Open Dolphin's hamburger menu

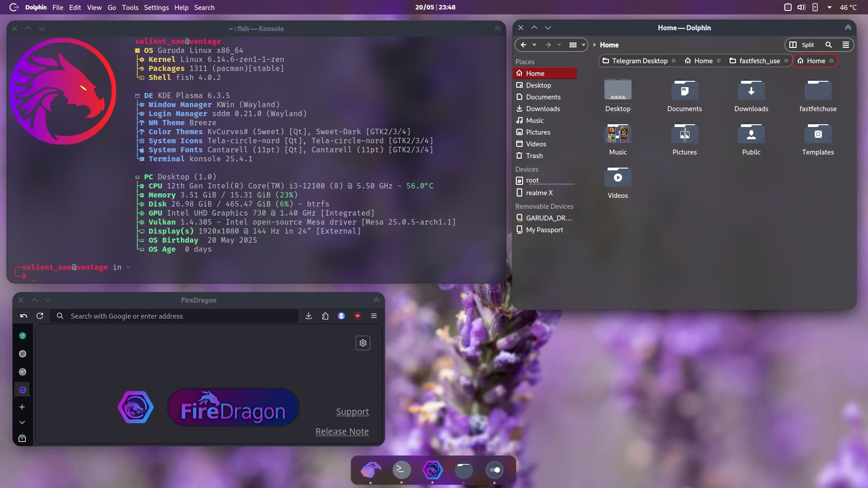click(845, 45)
